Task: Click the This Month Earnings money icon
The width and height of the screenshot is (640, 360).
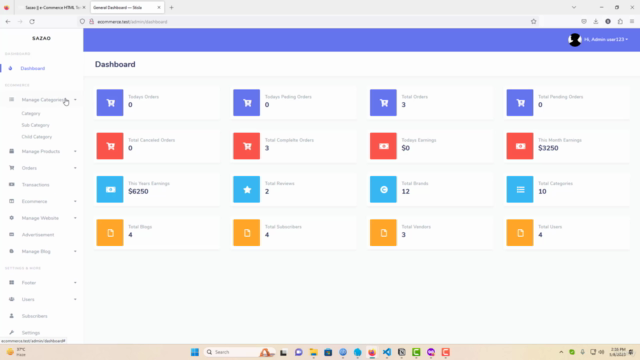Action: [520, 146]
